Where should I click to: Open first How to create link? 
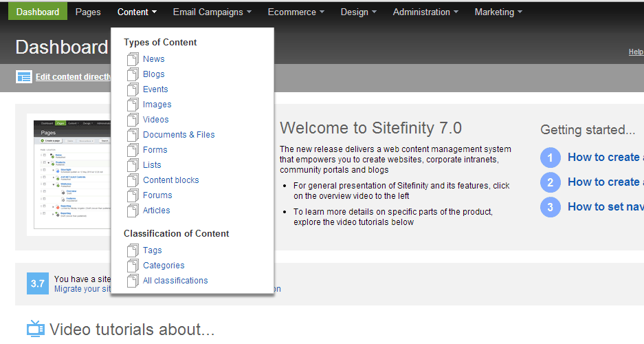click(x=606, y=158)
